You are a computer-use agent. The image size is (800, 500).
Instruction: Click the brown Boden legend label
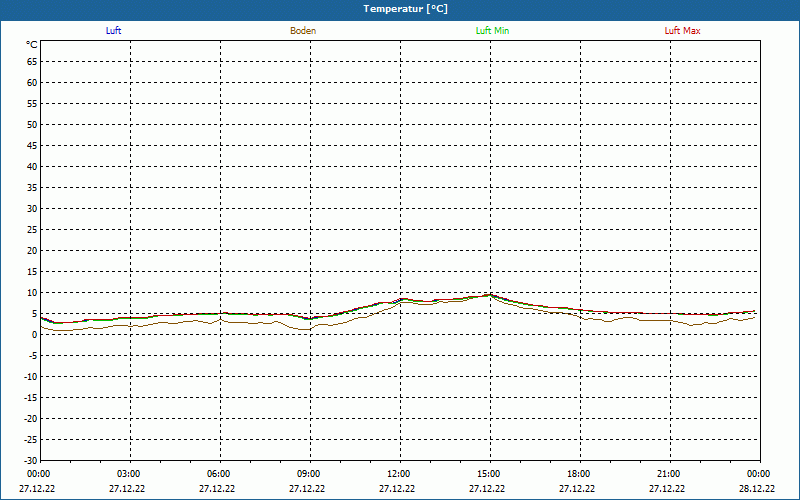pyautogui.click(x=303, y=31)
